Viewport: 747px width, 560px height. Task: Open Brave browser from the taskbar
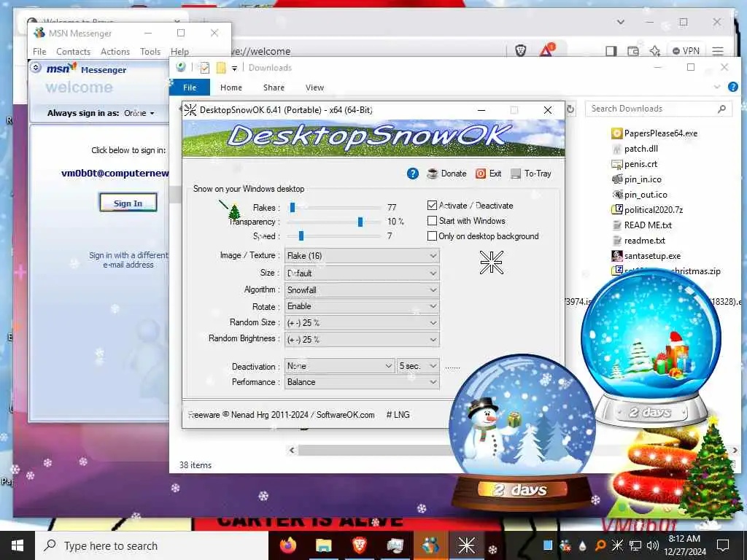click(359, 545)
